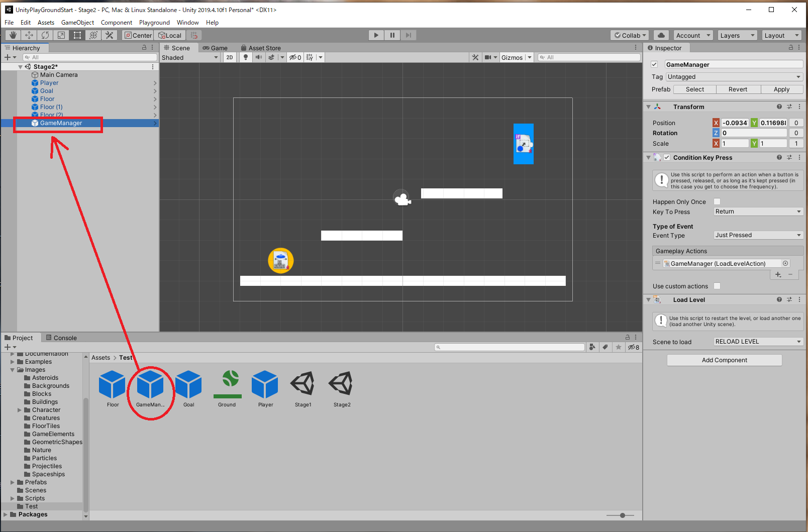The width and height of the screenshot is (808, 532).
Task: Click the Add Component button
Action: click(x=724, y=360)
